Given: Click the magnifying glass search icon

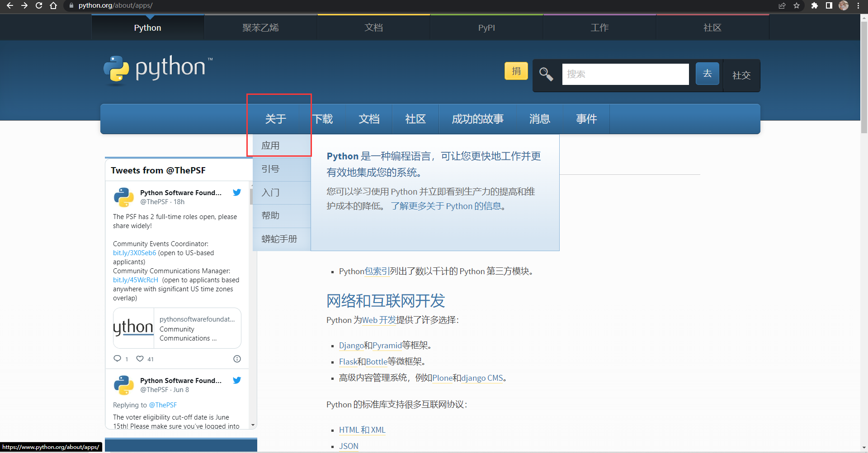Looking at the screenshot, I should (x=546, y=74).
